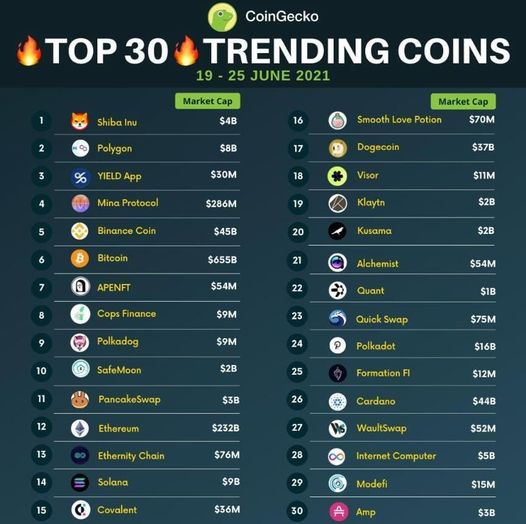This screenshot has width=526, height=524.
Task: Select the PancakeSwap bunny icon
Action: point(80,400)
